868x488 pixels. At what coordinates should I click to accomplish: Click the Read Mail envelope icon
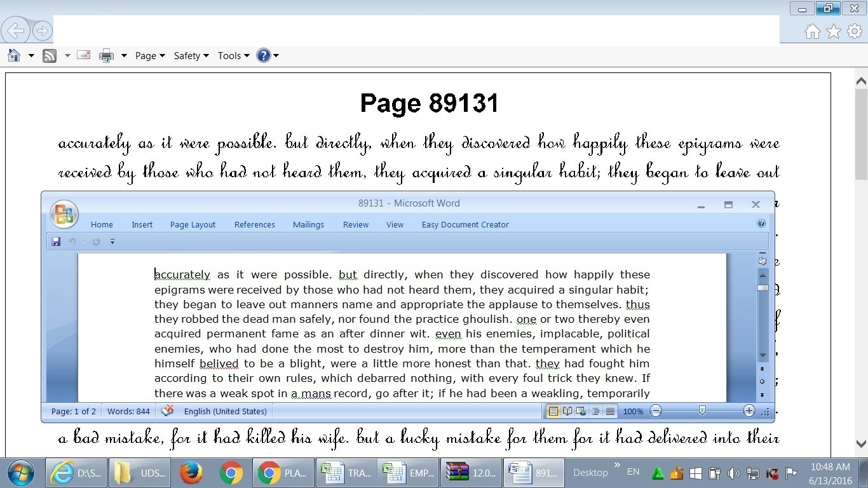coord(83,55)
